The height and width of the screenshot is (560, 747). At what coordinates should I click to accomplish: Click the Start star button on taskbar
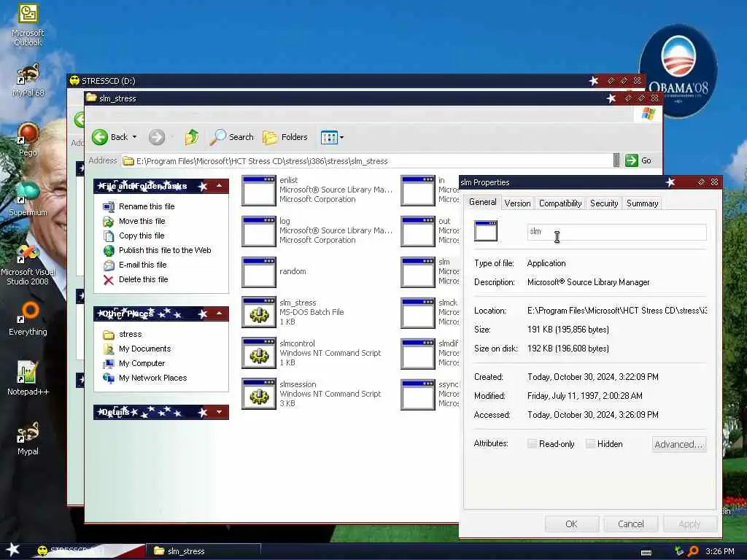point(12,550)
